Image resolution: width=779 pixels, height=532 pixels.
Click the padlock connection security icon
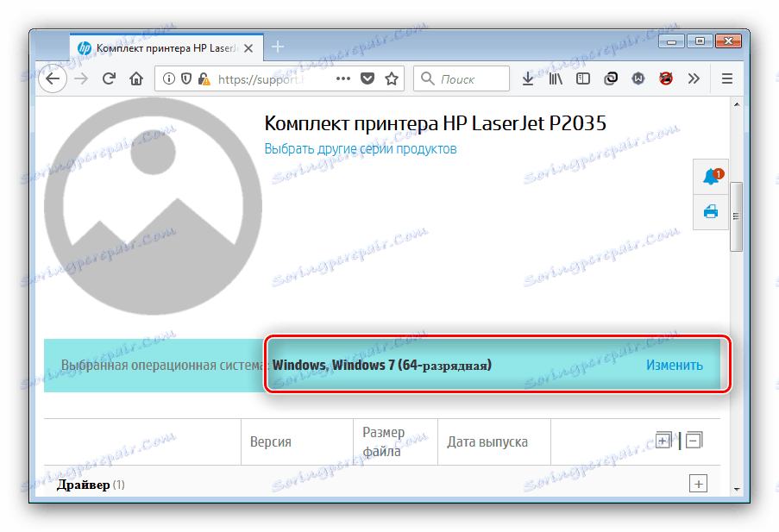coord(204,78)
